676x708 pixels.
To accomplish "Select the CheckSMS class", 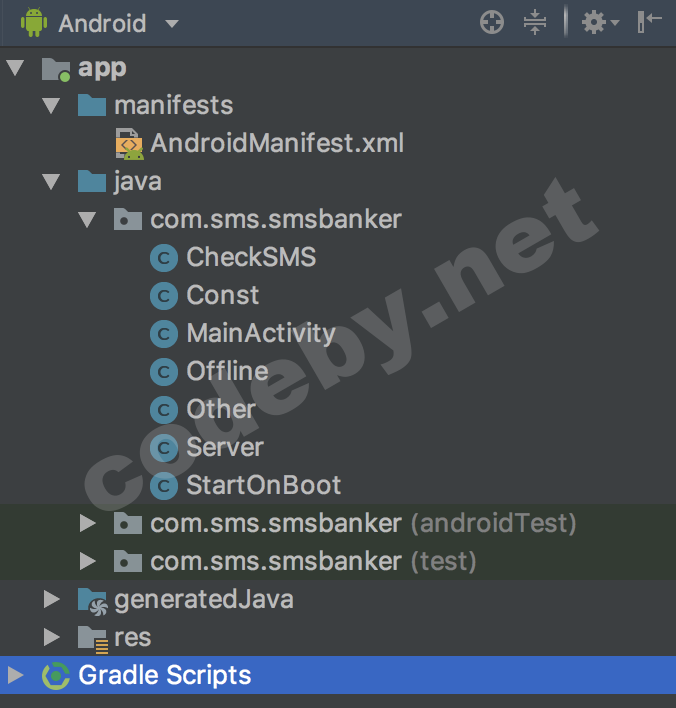I will pos(252,257).
